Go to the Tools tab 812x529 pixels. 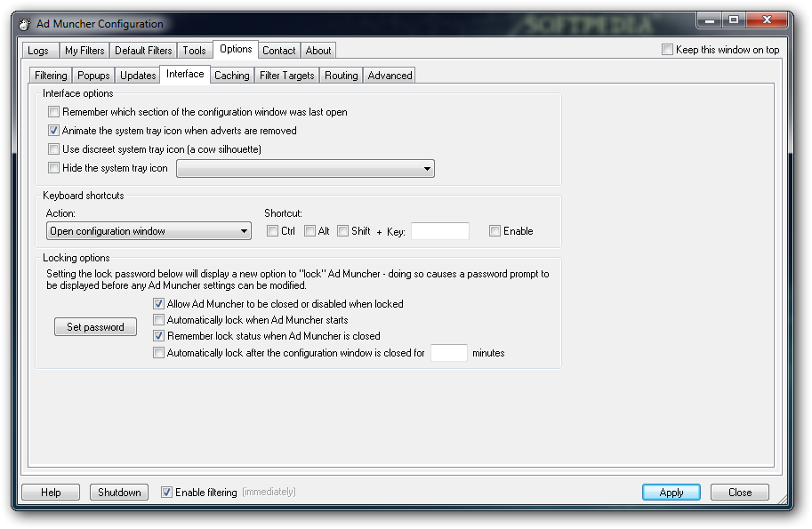194,50
